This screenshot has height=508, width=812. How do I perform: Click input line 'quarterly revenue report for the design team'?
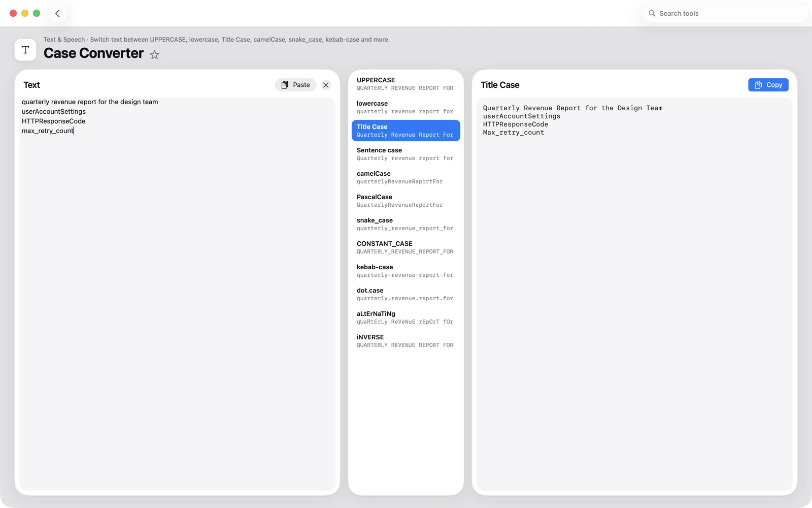pos(90,102)
